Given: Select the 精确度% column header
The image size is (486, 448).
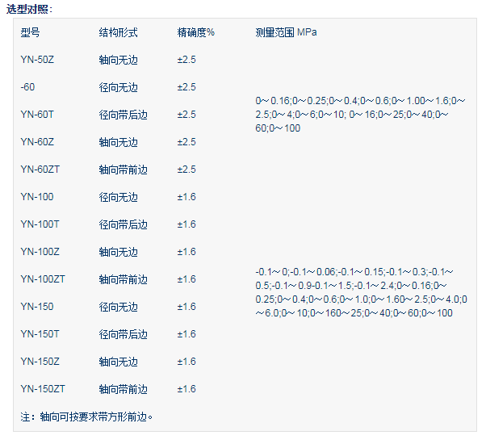Looking at the screenshot, I should coord(195,32).
